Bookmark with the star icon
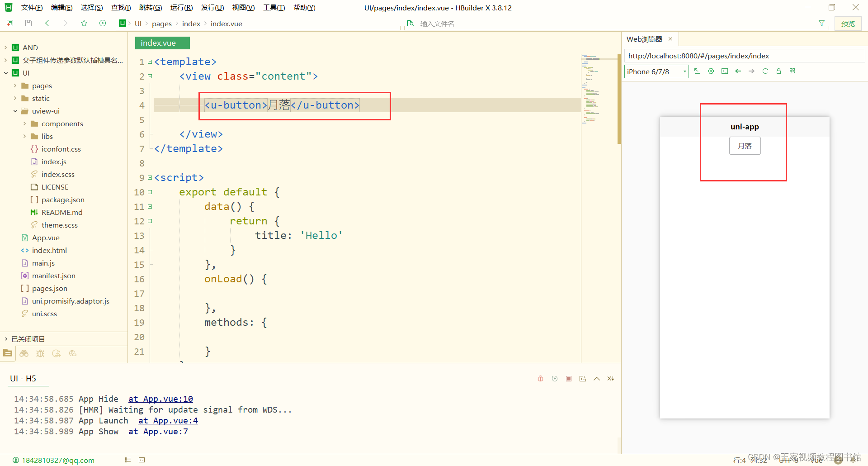The width and height of the screenshot is (868, 466). pos(84,23)
